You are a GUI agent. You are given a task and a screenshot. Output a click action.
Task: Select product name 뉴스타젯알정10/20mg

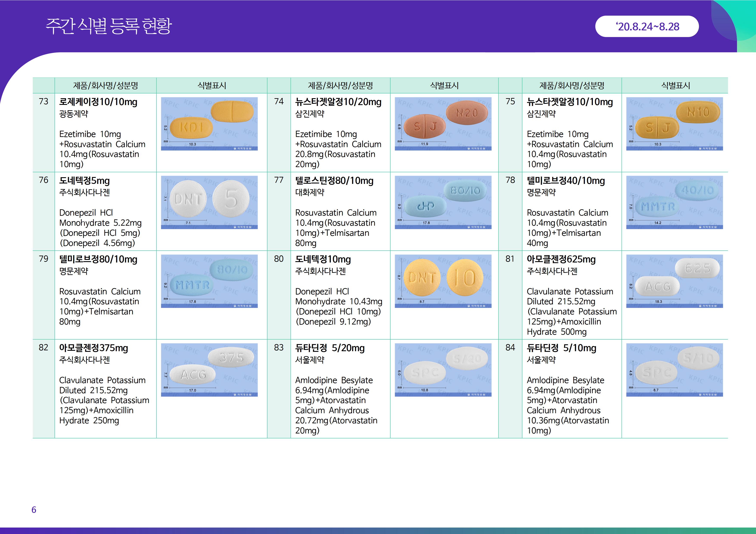tap(338, 102)
